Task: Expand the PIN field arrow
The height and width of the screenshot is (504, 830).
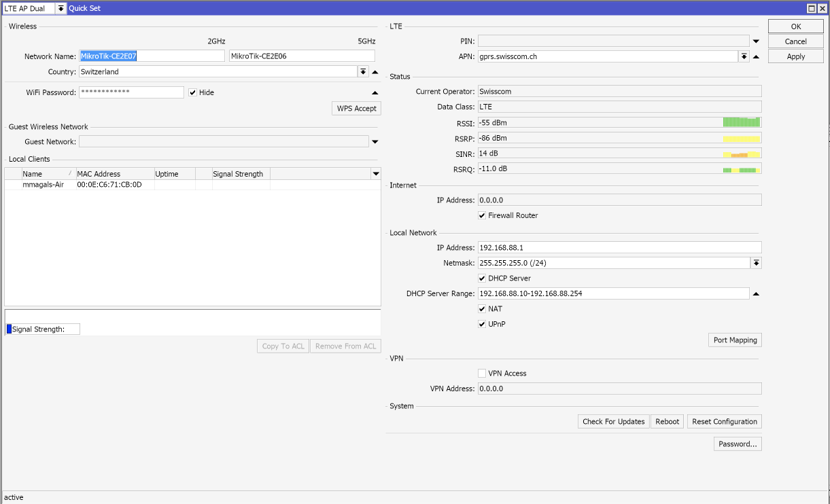Action: click(x=756, y=41)
